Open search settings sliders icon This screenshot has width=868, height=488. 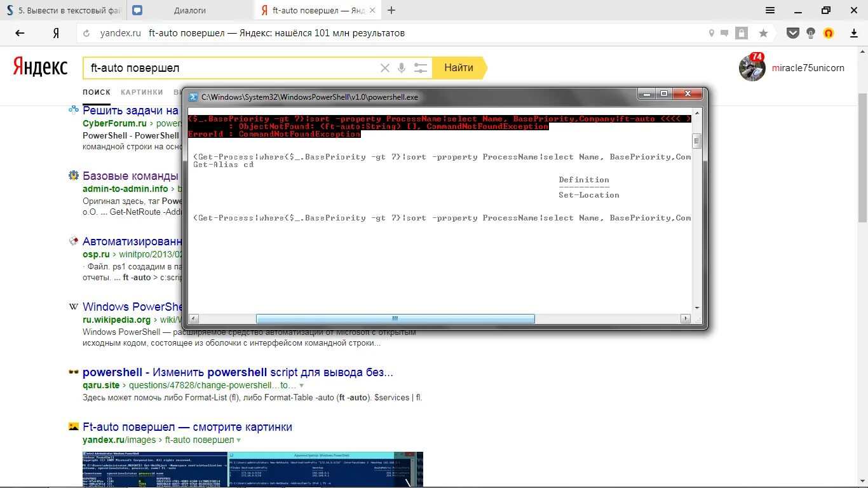pos(420,68)
